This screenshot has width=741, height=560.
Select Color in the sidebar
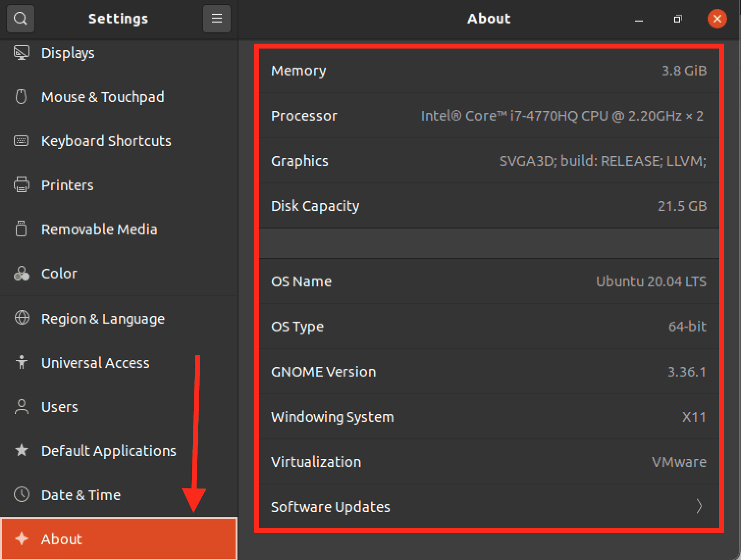(119, 273)
